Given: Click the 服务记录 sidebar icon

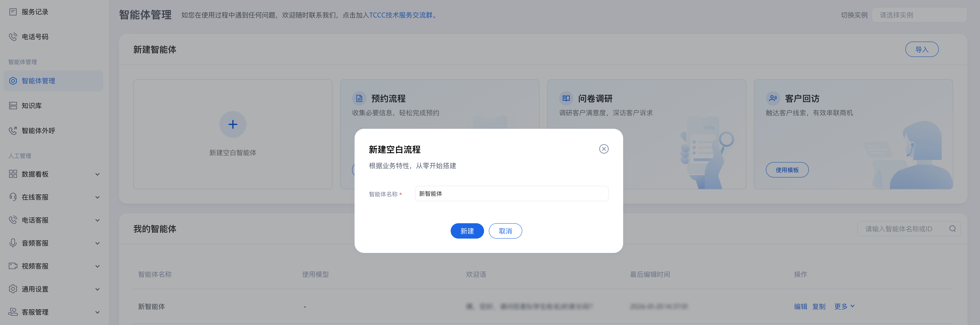Looking at the screenshot, I should 13,12.
